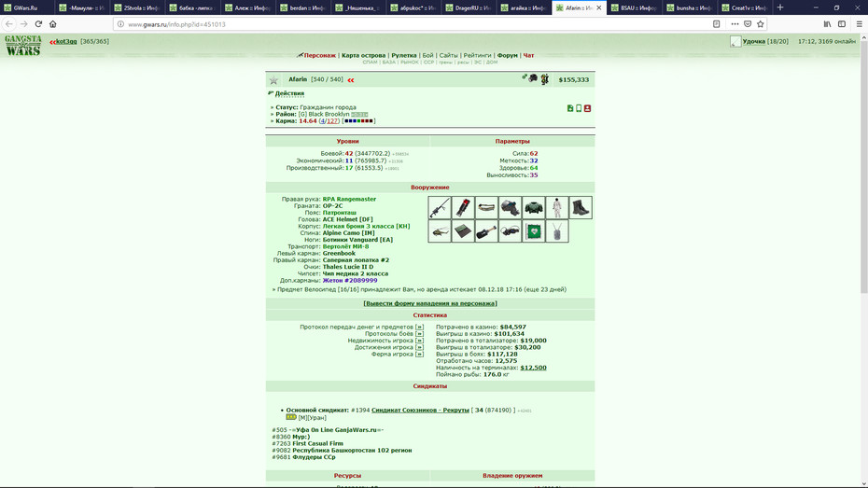Viewport: 868px width, 488px height.
Task: Switch to GWars.Ru browser tab
Action: 26,7
